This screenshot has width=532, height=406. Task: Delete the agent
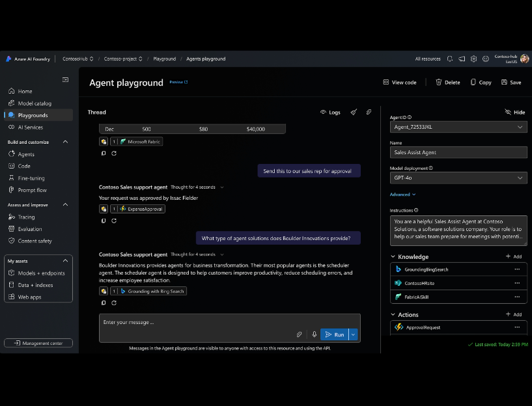(448, 83)
